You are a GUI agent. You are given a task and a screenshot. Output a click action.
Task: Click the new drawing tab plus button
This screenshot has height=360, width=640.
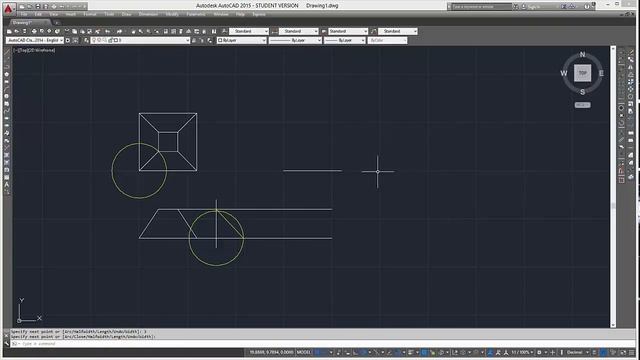click(x=57, y=22)
